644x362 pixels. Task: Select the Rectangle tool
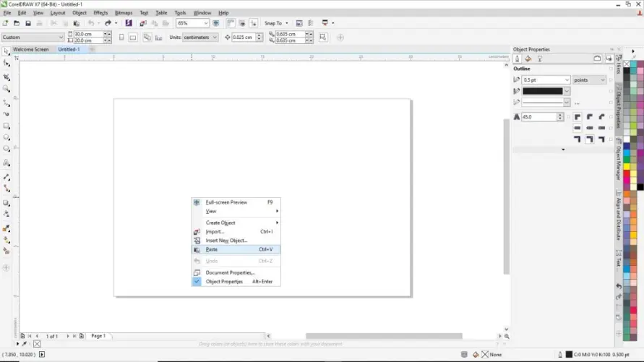7,126
